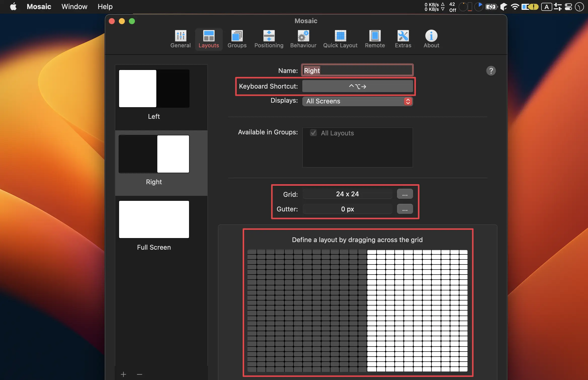Open the Groups tab

click(x=237, y=39)
